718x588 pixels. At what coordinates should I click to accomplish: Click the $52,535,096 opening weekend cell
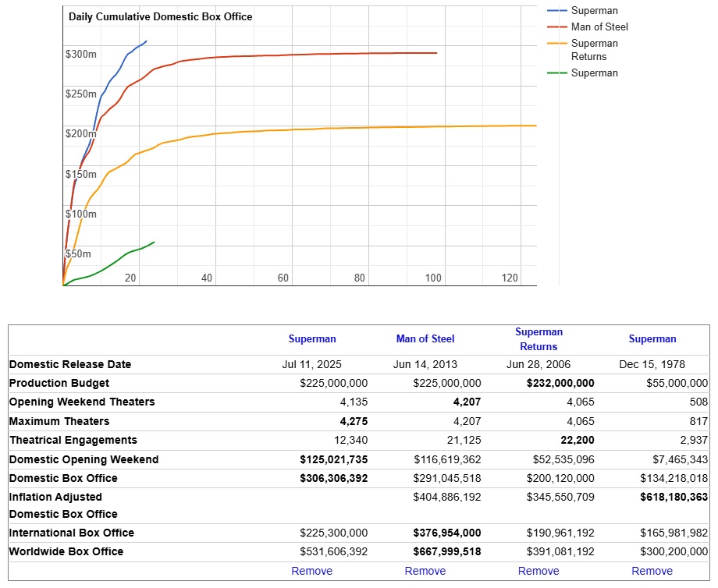(x=563, y=460)
